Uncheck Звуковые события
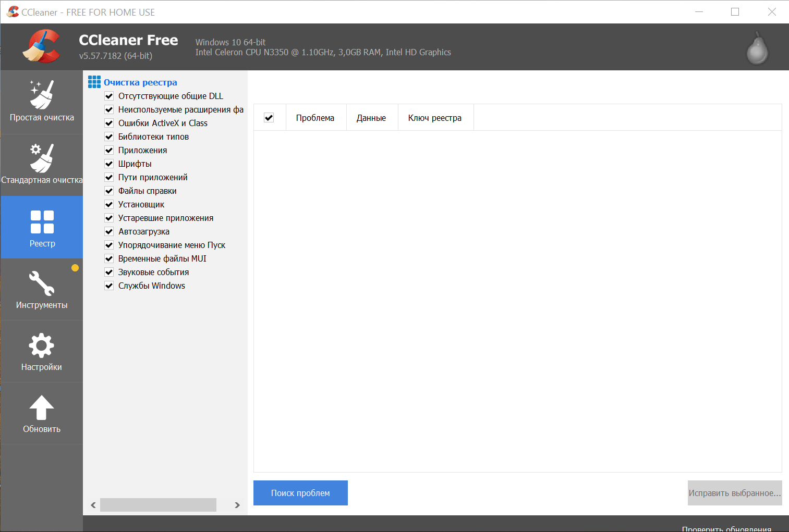 click(109, 272)
